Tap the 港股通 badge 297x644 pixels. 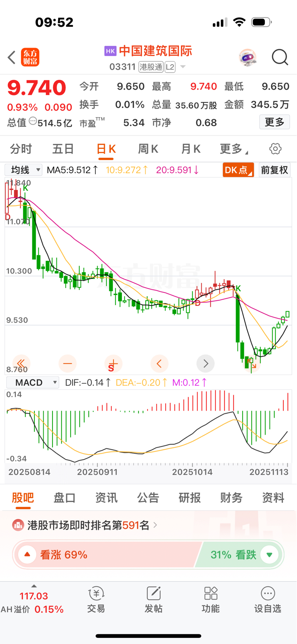151,67
